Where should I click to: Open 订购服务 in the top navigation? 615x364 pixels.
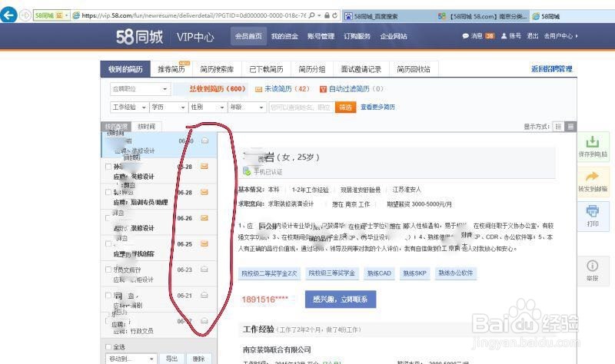[x=357, y=36]
